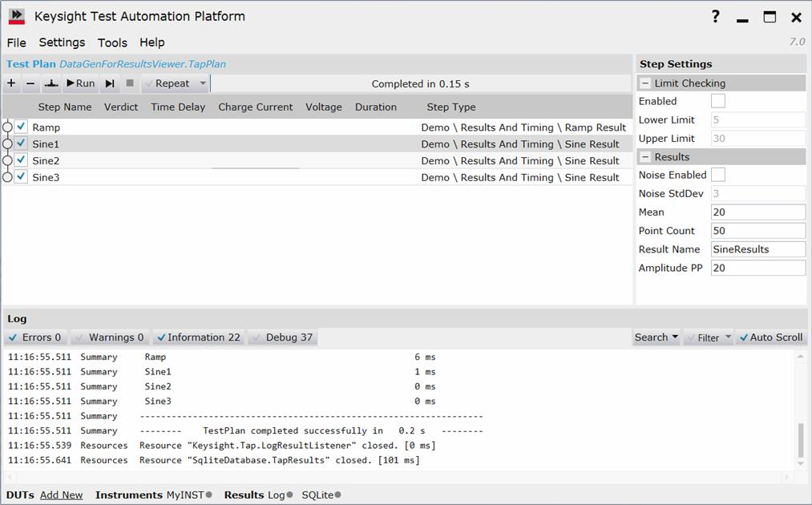Toggle the Debug 37 log filter
This screenshot has height=505, width=812.
click(283, 337)
